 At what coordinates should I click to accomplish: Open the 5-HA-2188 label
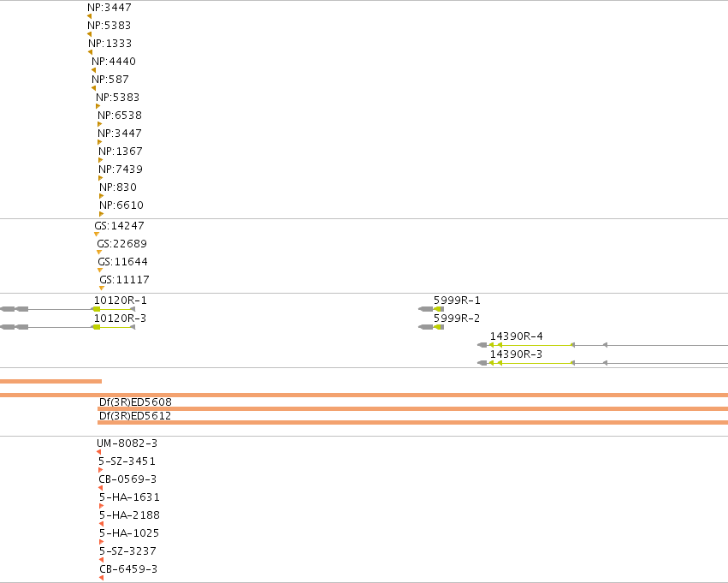[x=129, y=515]
